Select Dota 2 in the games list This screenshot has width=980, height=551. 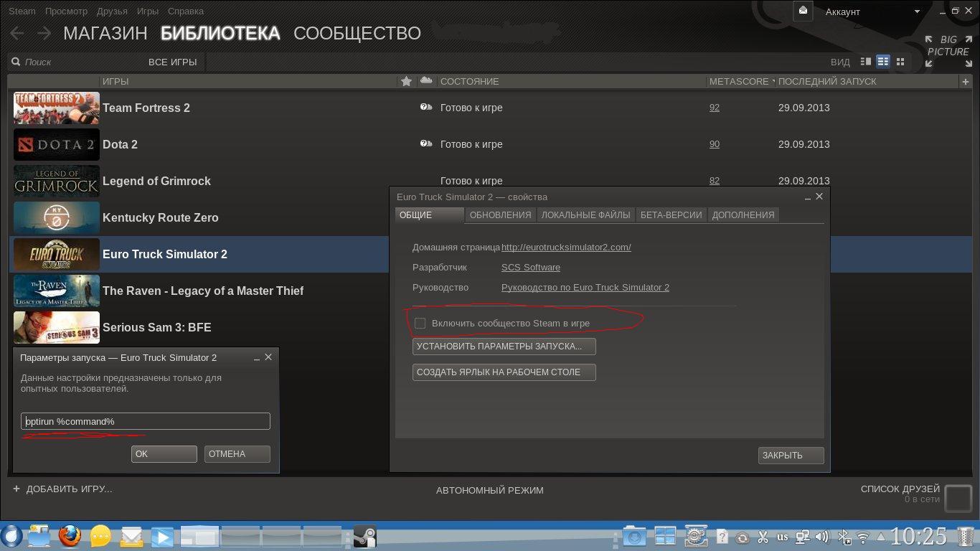(490, 144)
